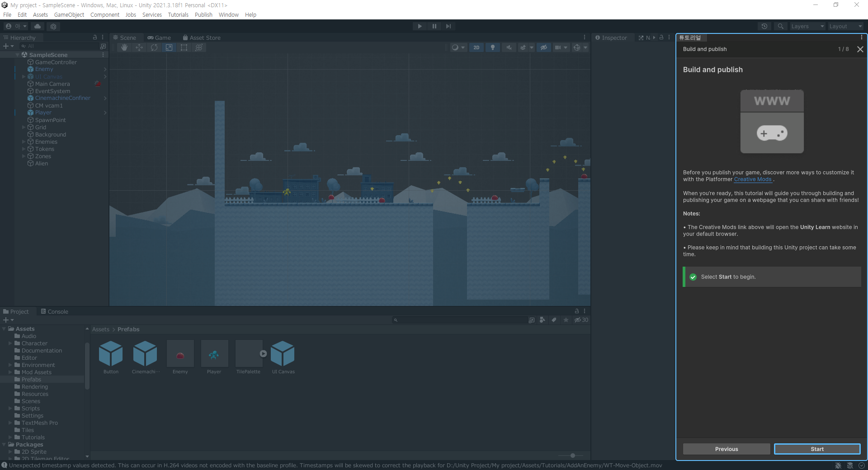Viewport: 868px width, 470px height.
Task: Click the Step frame button
Action: [x=448, y=26]
